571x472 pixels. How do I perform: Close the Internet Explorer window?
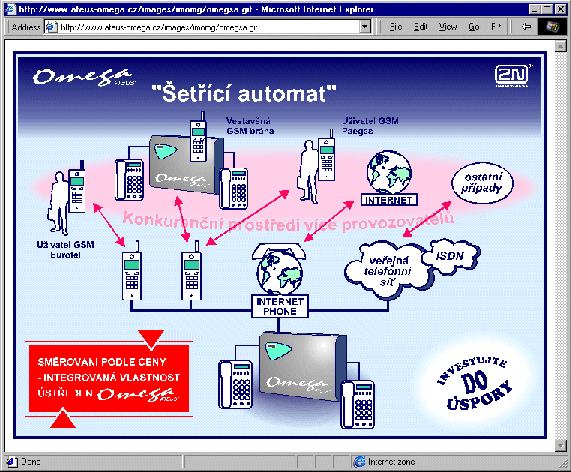[561, 9]
